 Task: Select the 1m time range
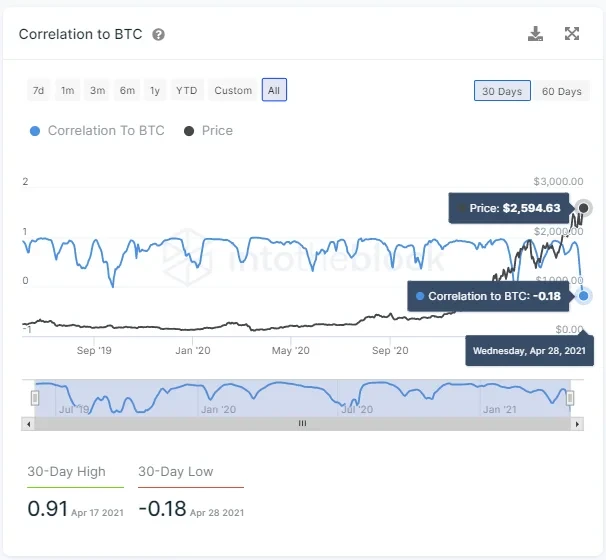(67, 90)
